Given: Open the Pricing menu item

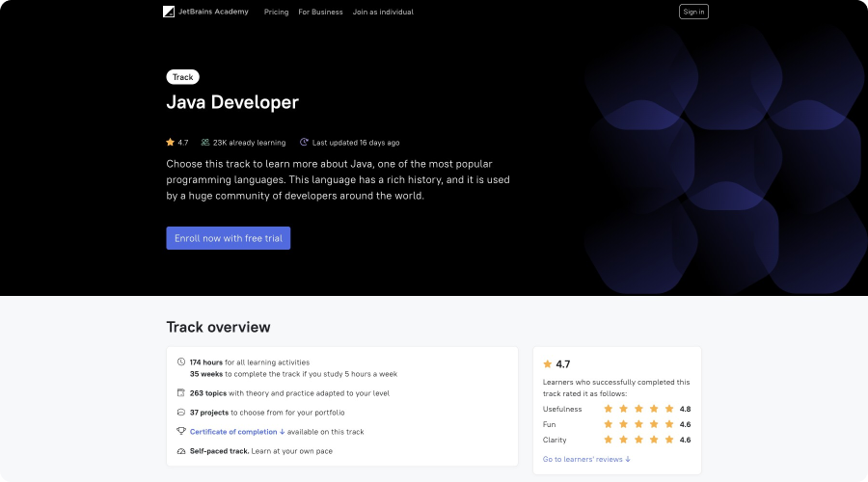Looking at the screenshot, I should point(276,12).
